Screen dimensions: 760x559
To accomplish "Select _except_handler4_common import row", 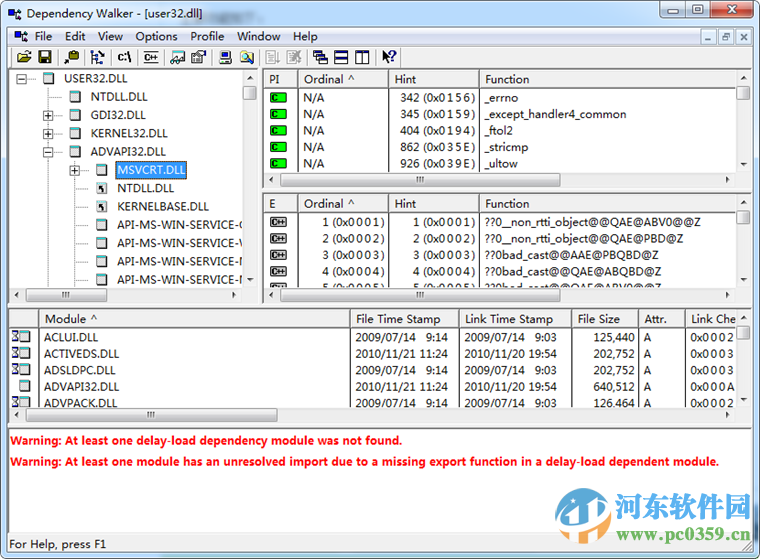I will point(499,114).
